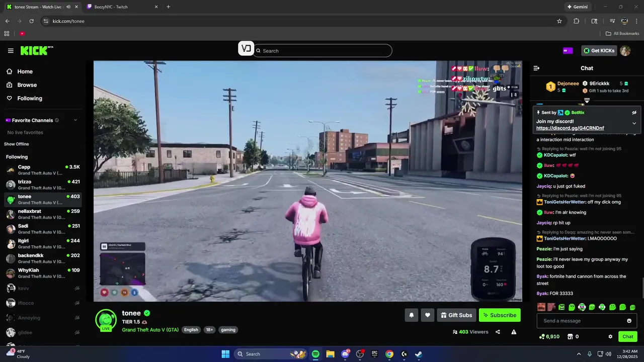Click the purple icon left of Get KICKs

point(568,51)
